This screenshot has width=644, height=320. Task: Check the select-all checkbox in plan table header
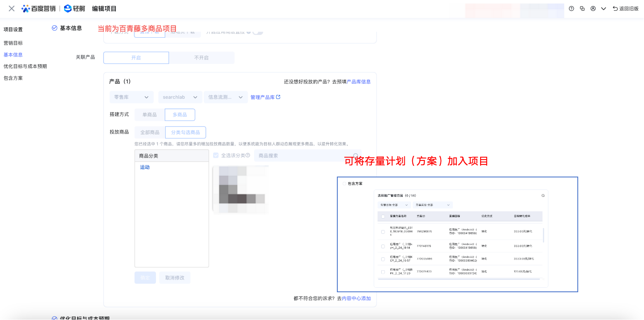tap(383, 216)
